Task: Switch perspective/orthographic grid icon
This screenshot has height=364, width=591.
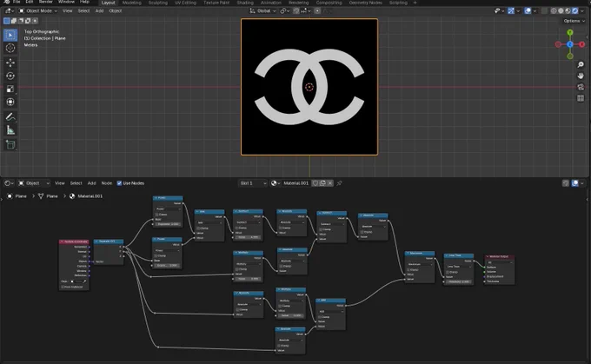Action: [x=581, y=98]
